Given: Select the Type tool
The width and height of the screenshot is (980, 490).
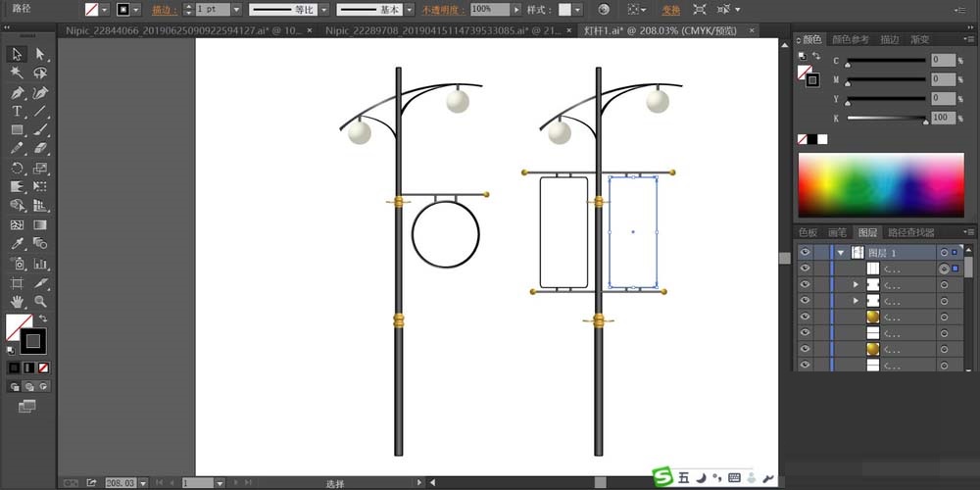Looking at the screenshot, I should [18, 111].
